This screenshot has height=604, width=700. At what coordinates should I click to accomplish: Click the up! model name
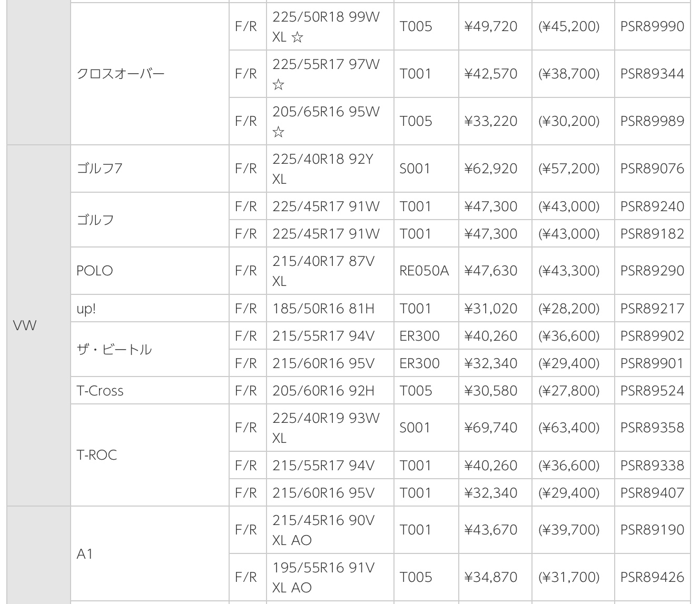86,309
